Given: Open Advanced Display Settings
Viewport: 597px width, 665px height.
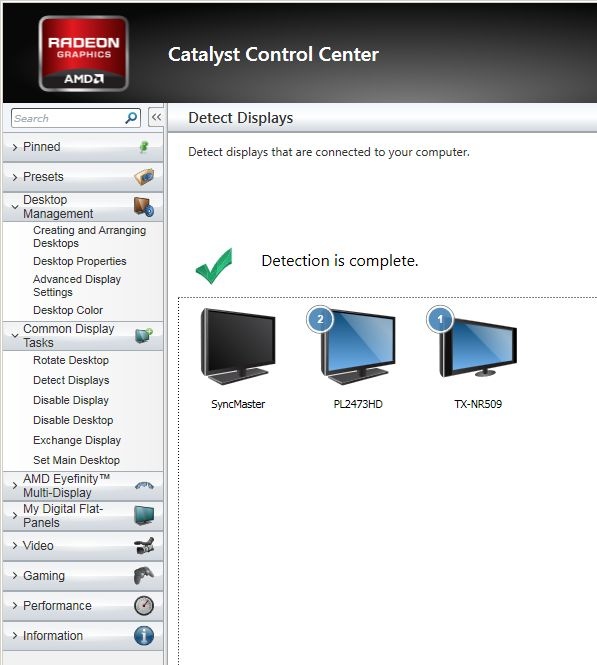Looking at the screenshot, I should click(77, 285).
